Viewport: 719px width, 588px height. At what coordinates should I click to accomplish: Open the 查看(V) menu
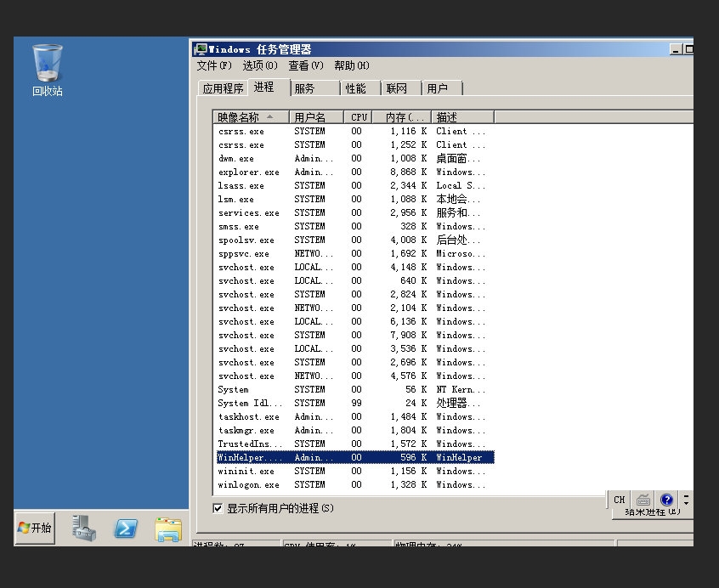pos(306,65)
